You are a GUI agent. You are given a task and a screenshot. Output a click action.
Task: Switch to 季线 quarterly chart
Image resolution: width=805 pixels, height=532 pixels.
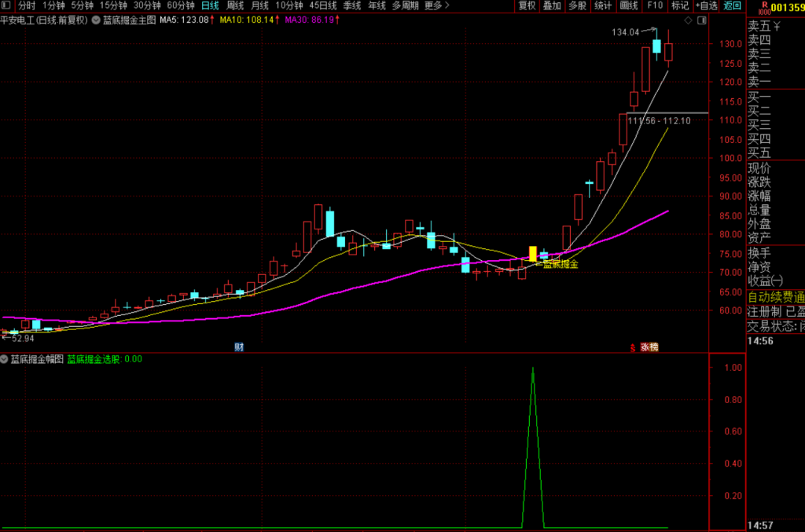point(352,6)
